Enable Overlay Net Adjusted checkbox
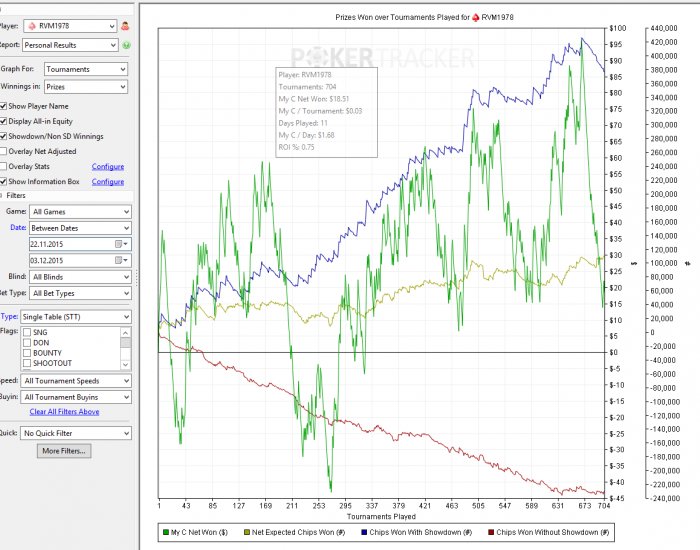700x550 pixels. tap(4, 151)
